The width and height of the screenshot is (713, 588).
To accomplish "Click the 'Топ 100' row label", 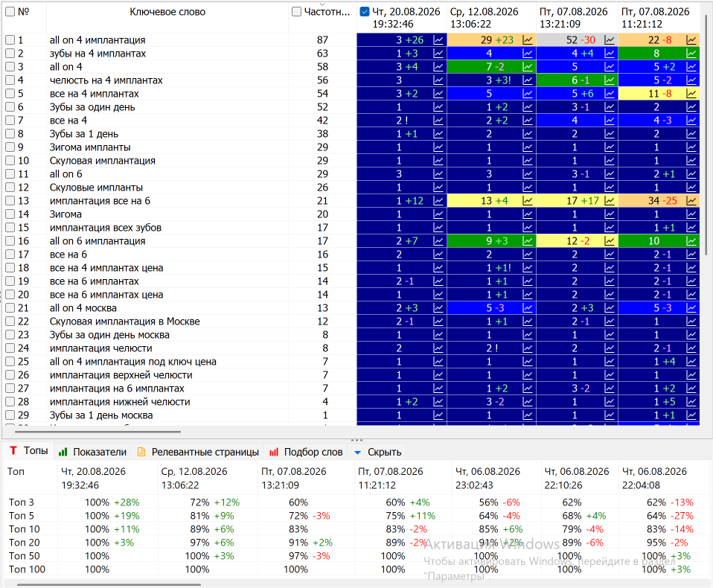I will (x=27, y=569).
